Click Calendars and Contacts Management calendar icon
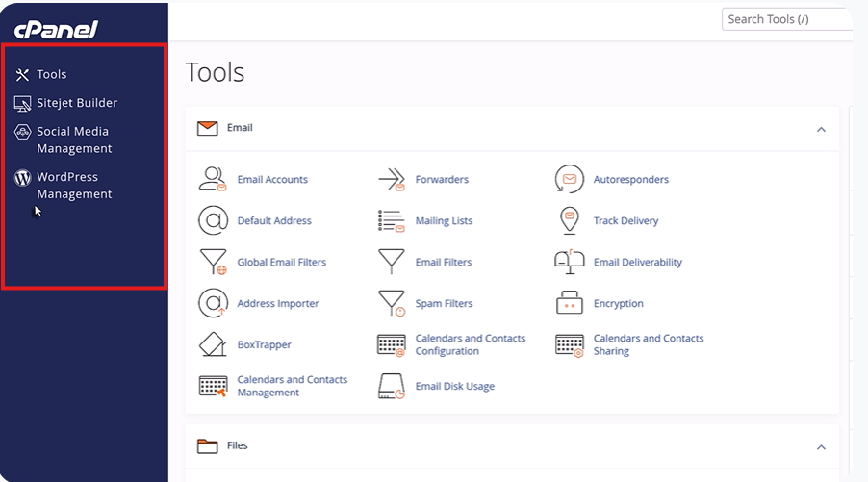Viewport: 868px width, 482px height. (x=213, y=386)
